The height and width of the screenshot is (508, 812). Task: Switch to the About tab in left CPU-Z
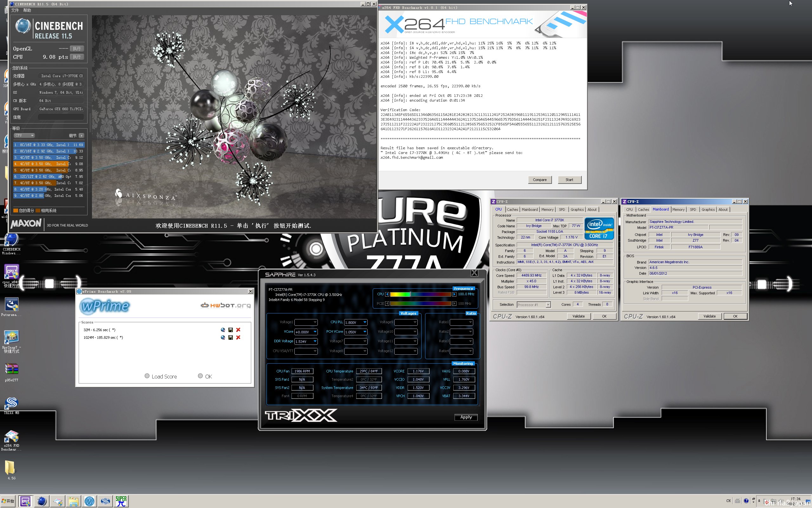(x=592, y=209)
